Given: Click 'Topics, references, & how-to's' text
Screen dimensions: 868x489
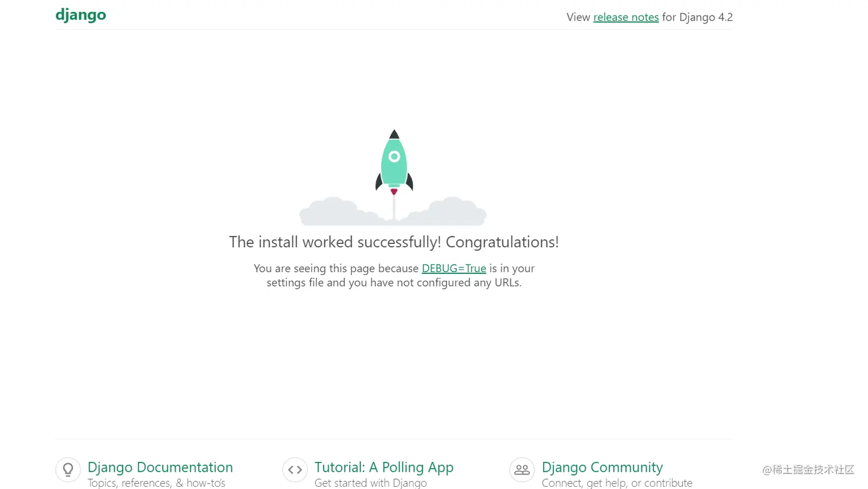Looking at the screenshot, I should point(156,483).
